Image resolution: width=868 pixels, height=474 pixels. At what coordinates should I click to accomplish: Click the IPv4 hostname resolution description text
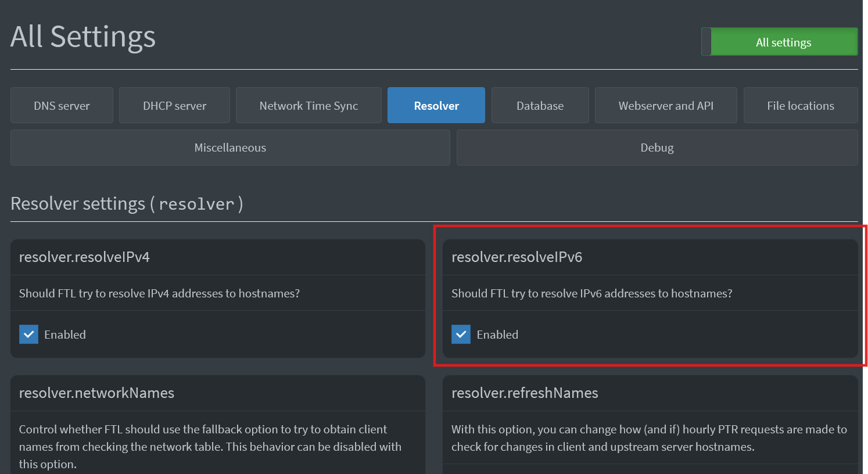pyautogui.click(x=159, y=293)
